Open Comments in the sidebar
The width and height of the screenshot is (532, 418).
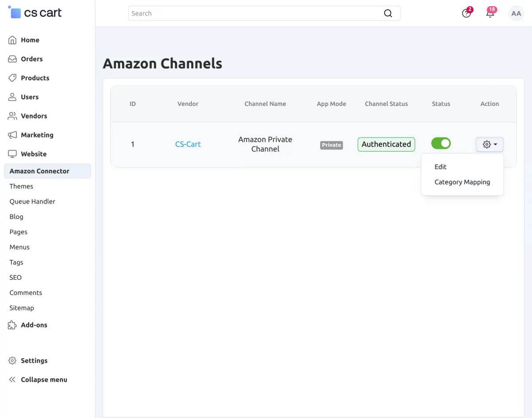pyautogui.click(x=26, y=293)
